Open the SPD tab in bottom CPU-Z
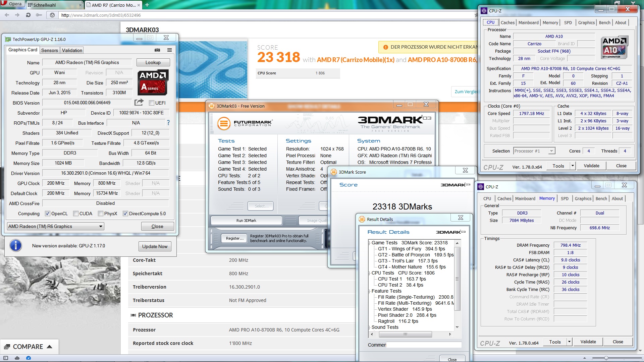 pyautogui.click(x=565, y=198)
